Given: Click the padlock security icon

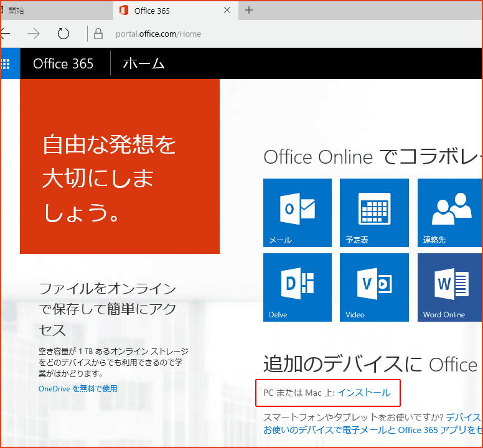Looking at the screenshot, I should pyautogui.click(x=98, y=34).
